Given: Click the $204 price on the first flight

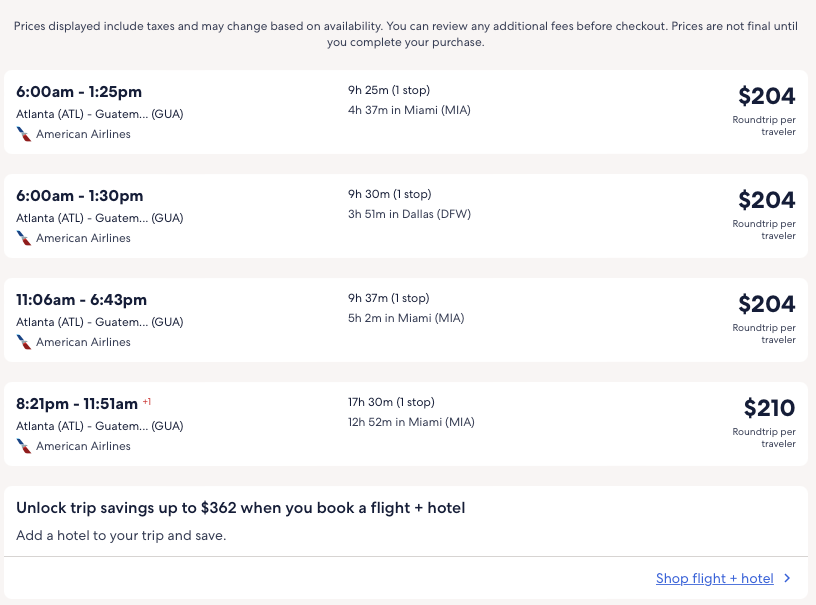Looking at the screenshot, I should tap(766, 96).
